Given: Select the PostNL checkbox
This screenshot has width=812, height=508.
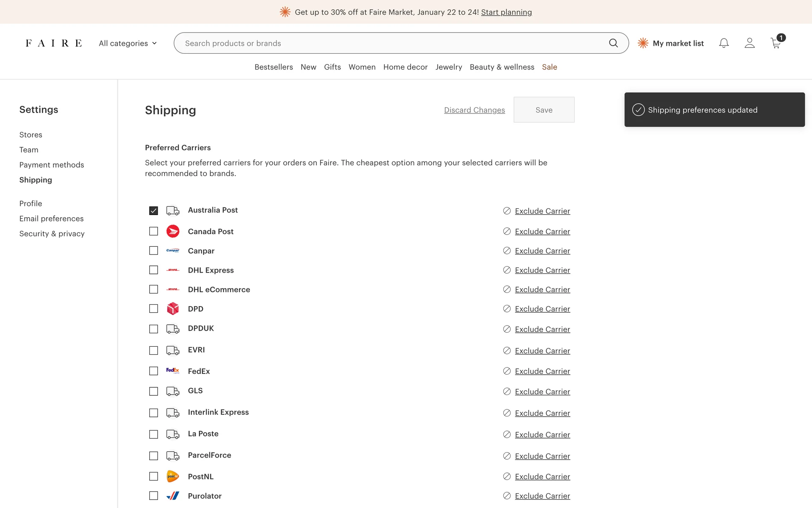Looking at the screenshot, I should pos(154,476).
